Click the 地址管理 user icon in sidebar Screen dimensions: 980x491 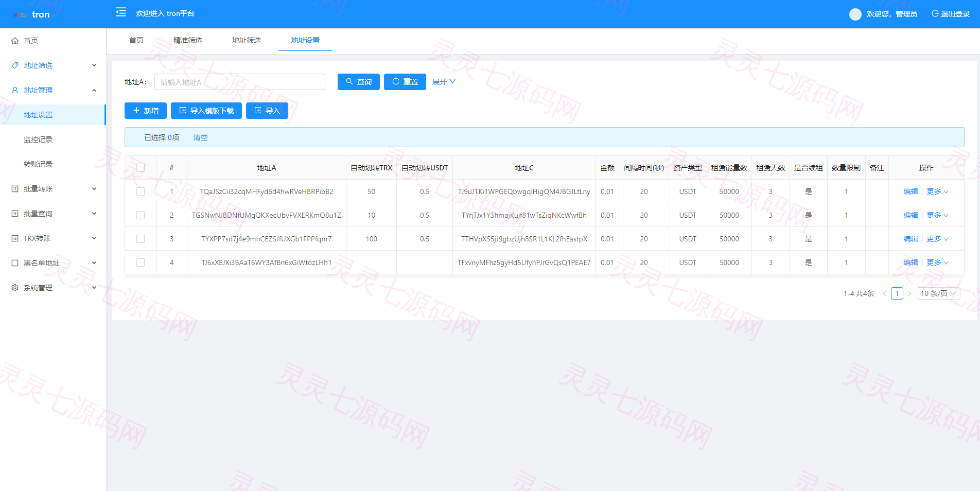[15, 90]
